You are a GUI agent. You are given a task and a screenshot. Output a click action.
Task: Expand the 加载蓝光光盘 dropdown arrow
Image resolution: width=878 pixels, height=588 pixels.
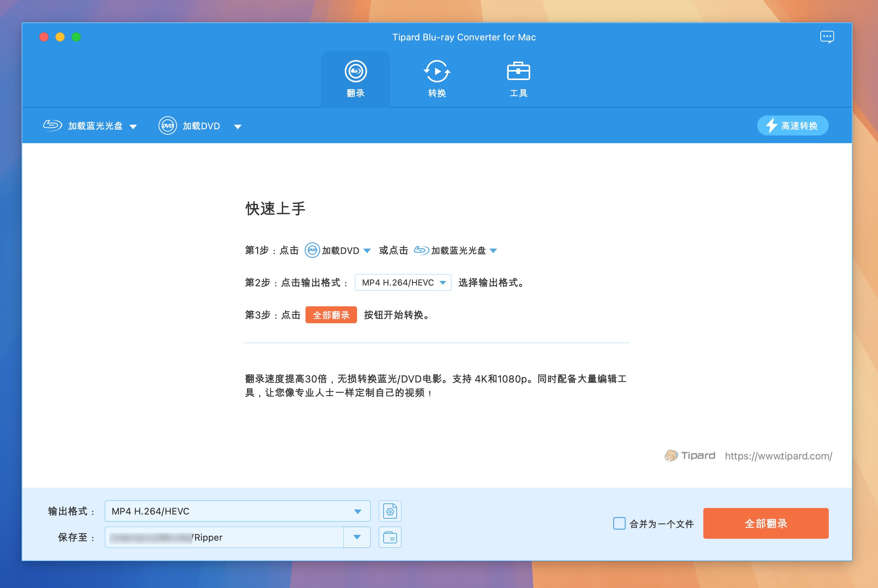tap(133, 127)
